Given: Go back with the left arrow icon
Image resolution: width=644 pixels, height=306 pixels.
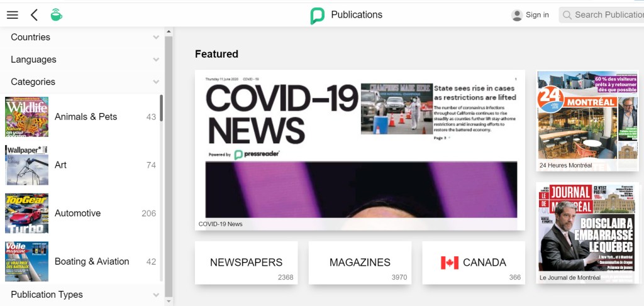Looking at the screenshot, I should coord(34,15).
